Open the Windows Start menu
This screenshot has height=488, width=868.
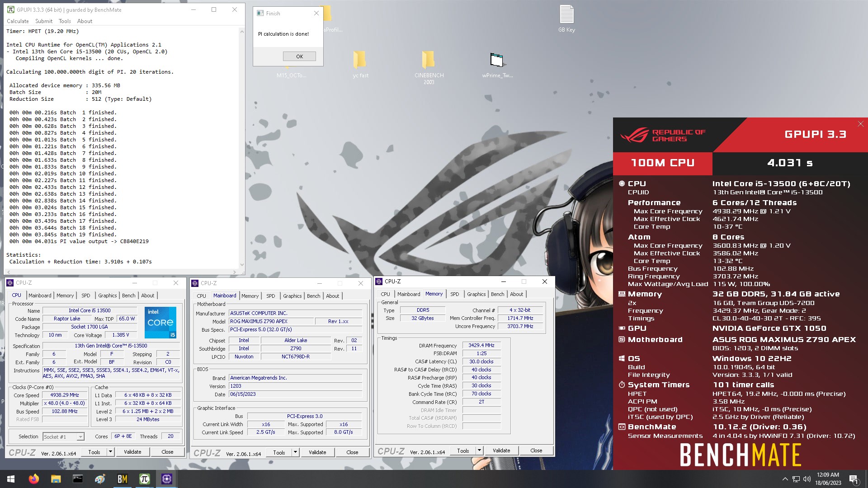[11, 479]
